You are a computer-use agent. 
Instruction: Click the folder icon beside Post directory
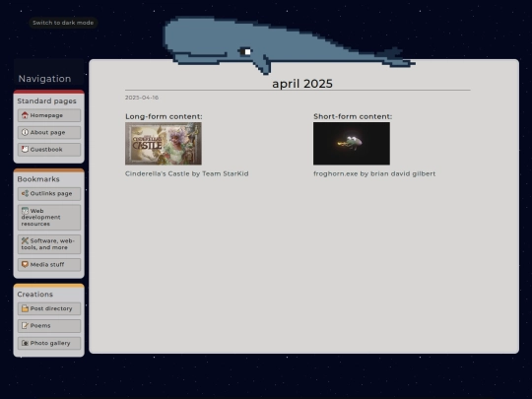(25, 308)
